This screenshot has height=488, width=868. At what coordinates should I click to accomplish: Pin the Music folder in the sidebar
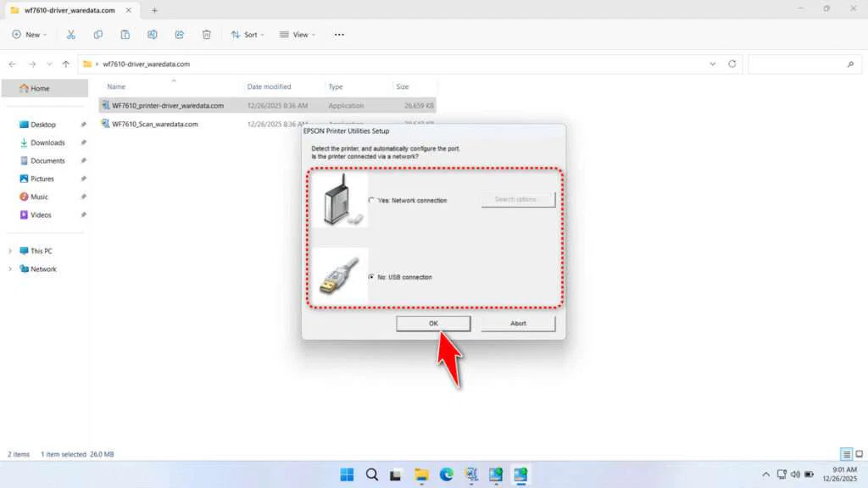point(82,197)
